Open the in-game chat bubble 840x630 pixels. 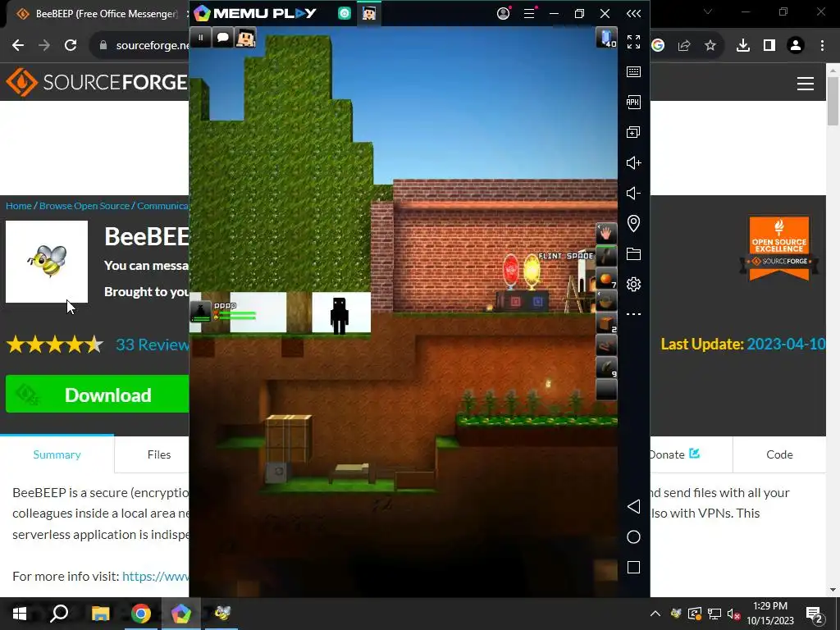tap(223, 38)
